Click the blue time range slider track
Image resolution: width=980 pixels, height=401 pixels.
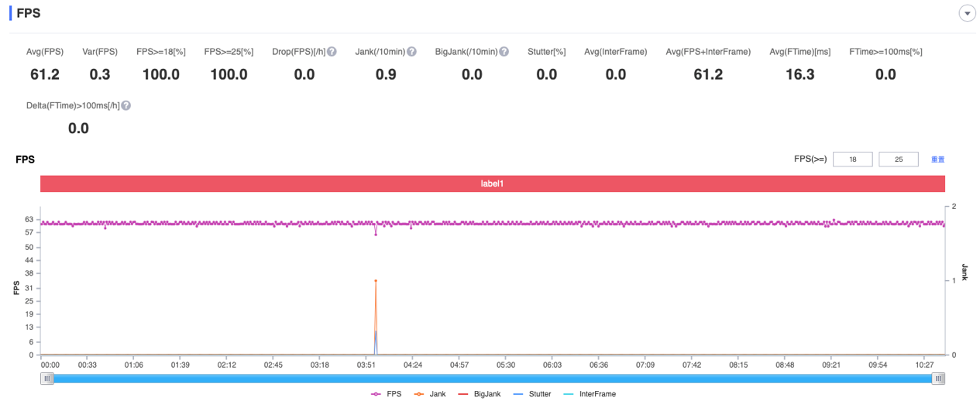(x=493, y=379)
